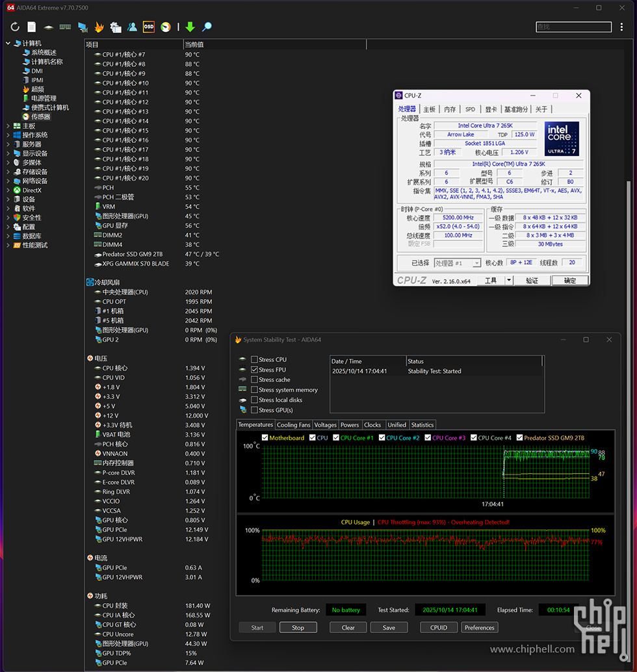Launch the flame System Stability Test icon
Viewport: 637px width, 672px height.
pyautogui.click(x=99, y=27)
